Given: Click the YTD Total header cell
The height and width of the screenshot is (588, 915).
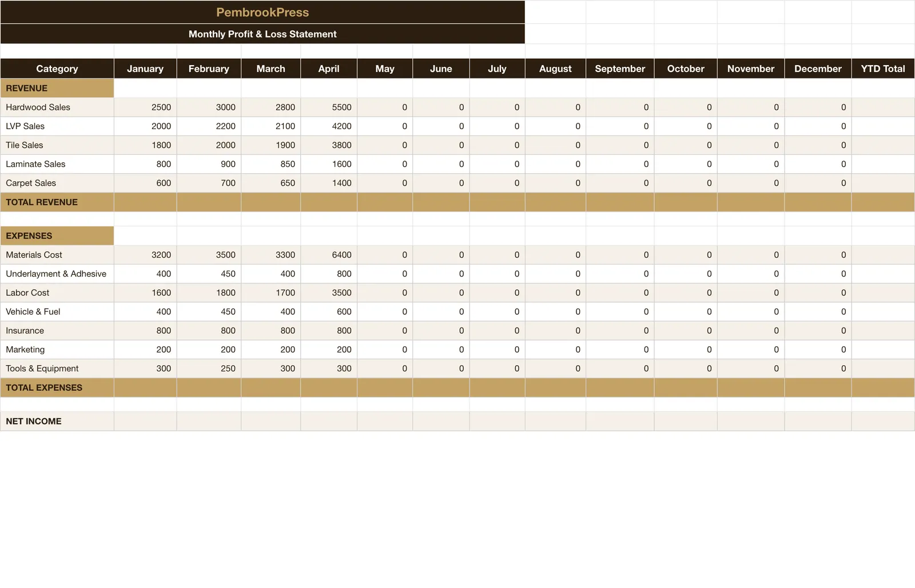Looking at the screenshot, I should pos(883,69).
